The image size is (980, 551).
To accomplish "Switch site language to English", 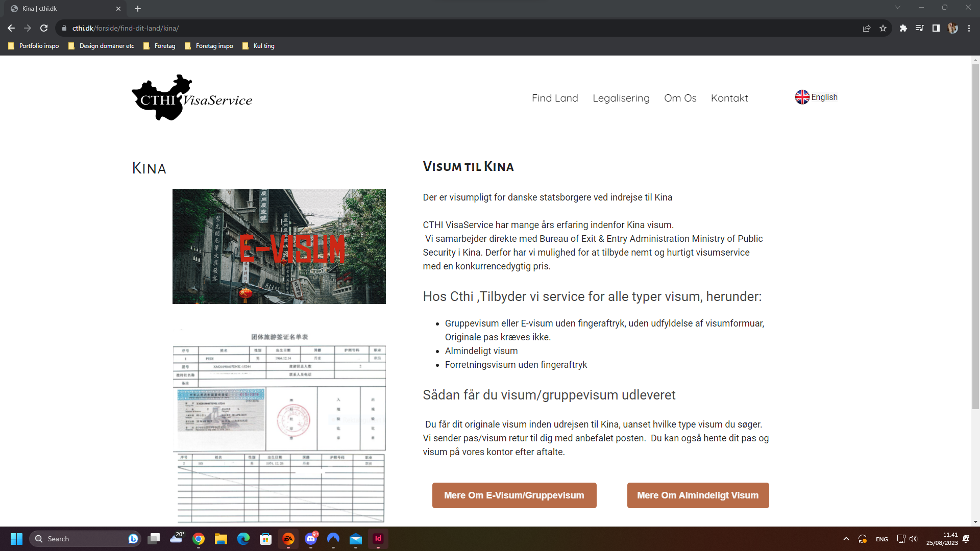I will 824,97.
